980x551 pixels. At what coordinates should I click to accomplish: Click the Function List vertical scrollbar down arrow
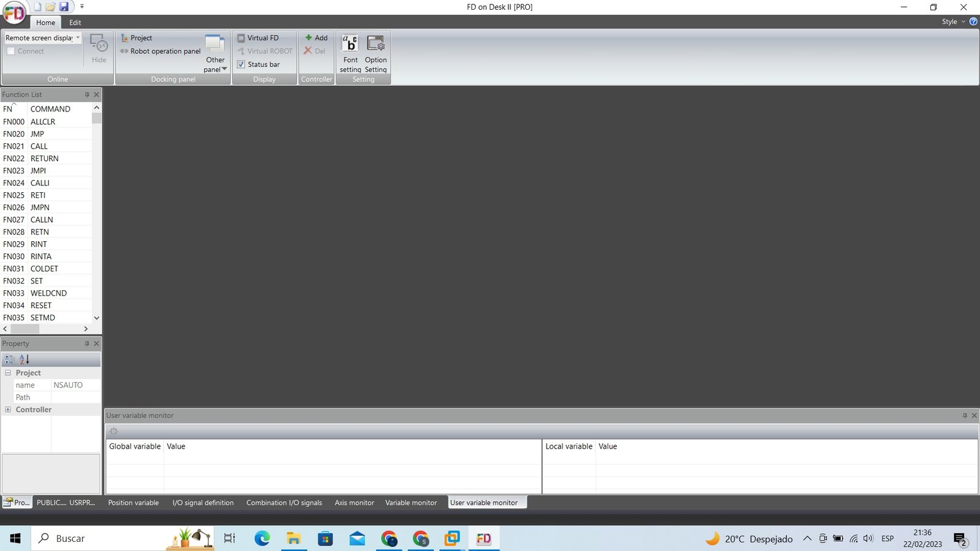tap(96, 318)
